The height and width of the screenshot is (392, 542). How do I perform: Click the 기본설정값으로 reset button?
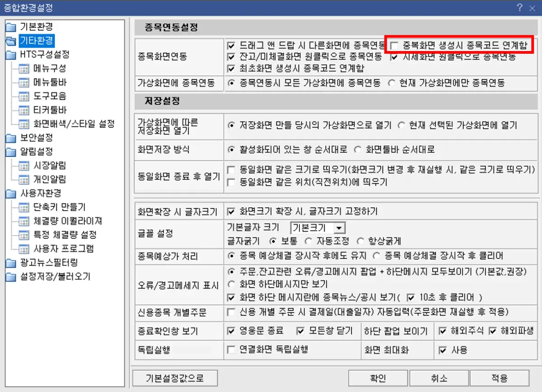click(x=174, y=378)
